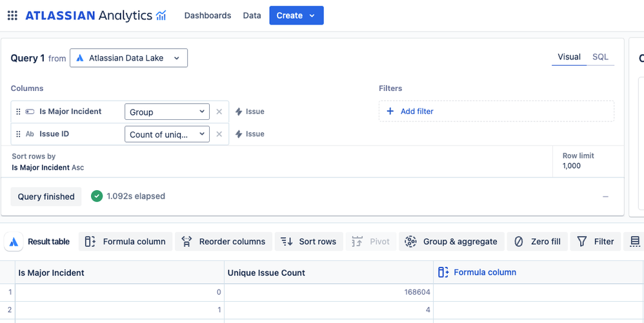
Task: Click Reorder columns in the toolbar
Action: (223, 242)
